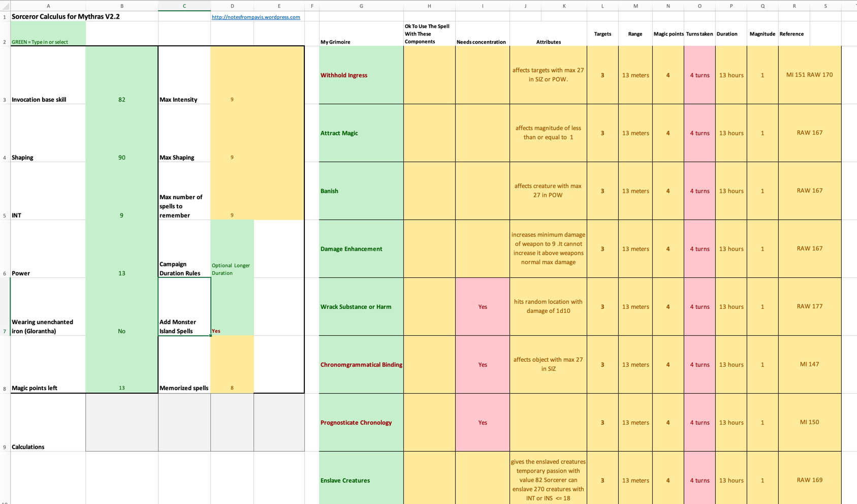Select column C header

click(184, 6)
